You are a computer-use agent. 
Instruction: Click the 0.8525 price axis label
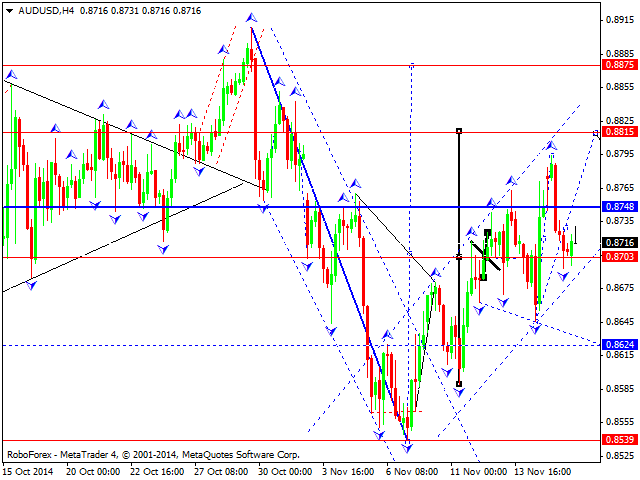(x=620, y=455)
